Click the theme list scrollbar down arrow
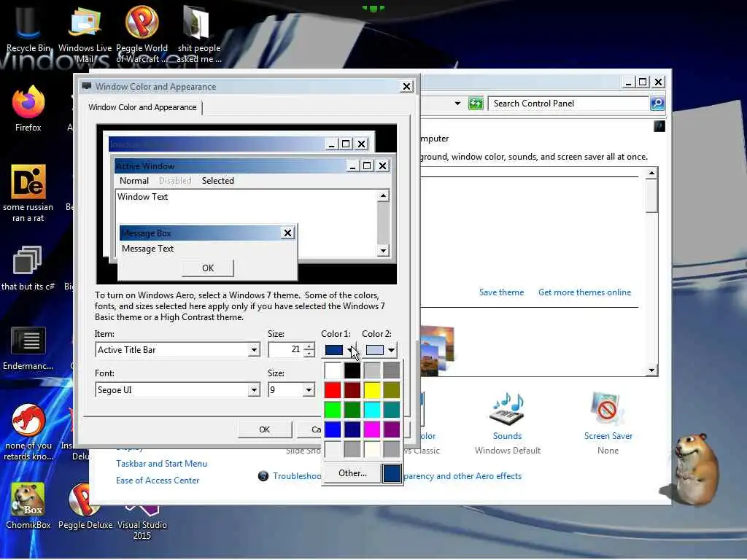Screen dimensions: 747x560 [651, 370]
